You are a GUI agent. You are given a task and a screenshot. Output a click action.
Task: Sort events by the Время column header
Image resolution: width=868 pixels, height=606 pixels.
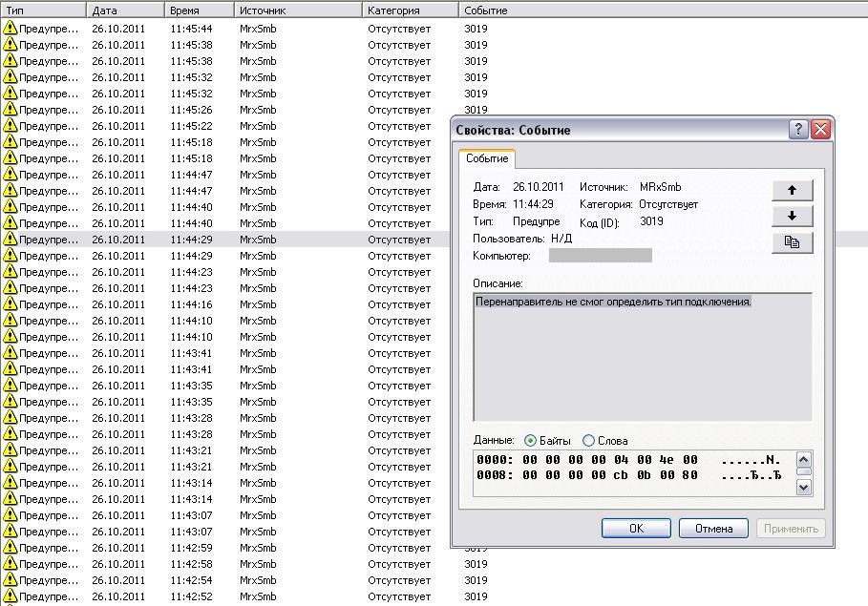(x=199, y=10)
